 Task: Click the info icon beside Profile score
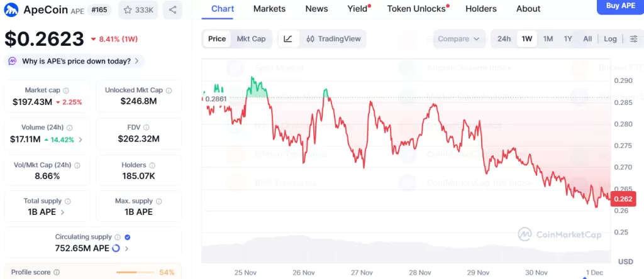point(57,272)
